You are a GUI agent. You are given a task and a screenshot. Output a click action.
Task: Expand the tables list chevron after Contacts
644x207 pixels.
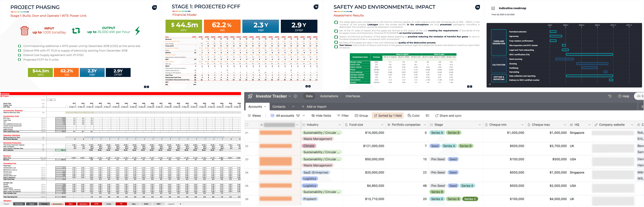pyautogui.click(x=293, y=107)
